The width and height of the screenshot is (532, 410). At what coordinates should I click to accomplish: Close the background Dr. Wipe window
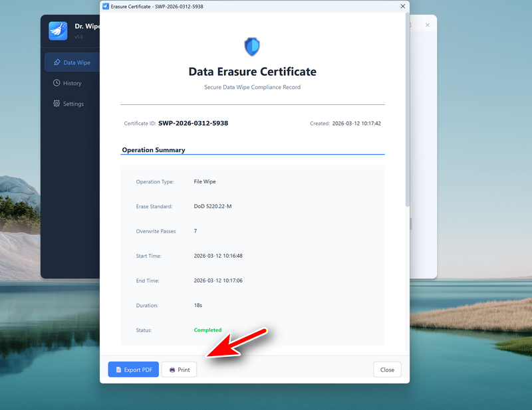tap(428, 25)
